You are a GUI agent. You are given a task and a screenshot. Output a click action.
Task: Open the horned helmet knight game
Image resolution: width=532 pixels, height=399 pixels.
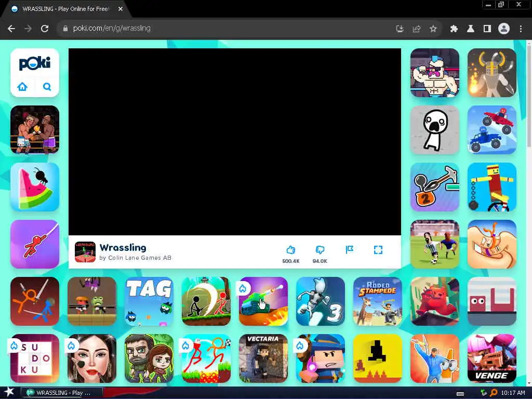[491, 73]
